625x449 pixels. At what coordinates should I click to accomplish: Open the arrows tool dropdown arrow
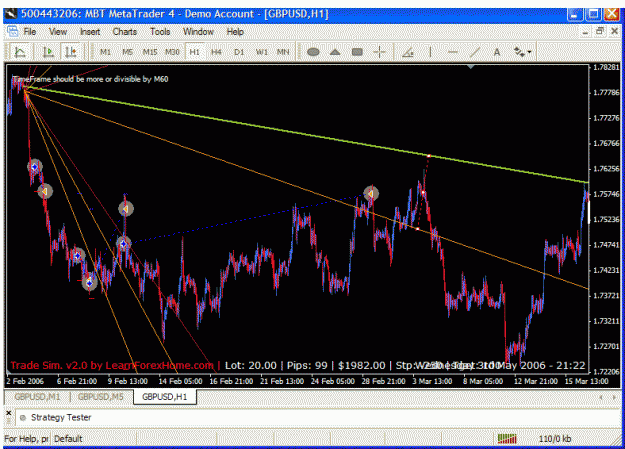(529, 52)
